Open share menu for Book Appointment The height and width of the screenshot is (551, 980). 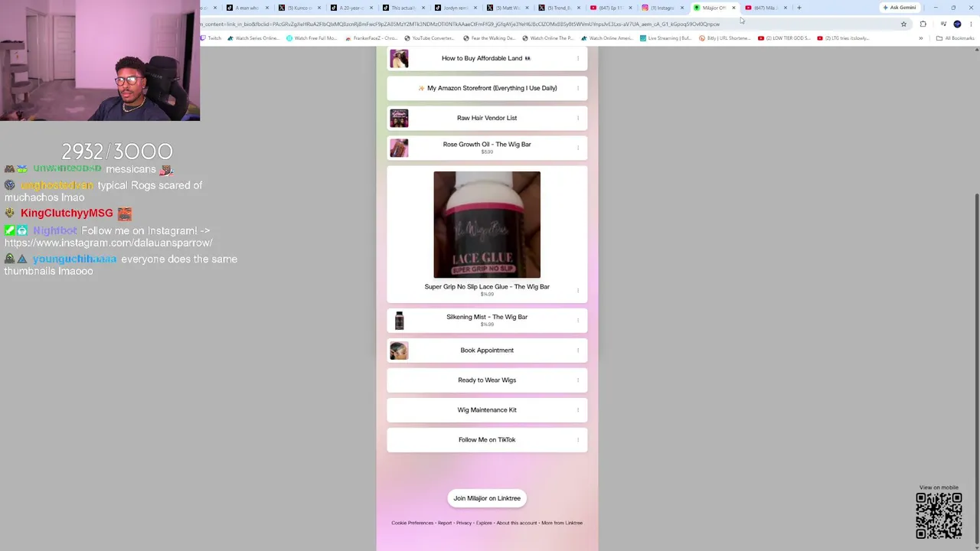point(578,350)
